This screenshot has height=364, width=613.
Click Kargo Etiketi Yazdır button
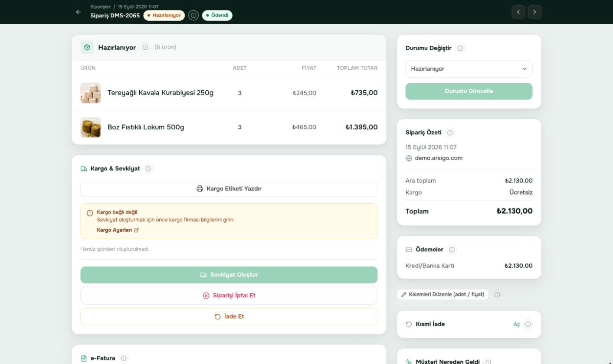229,189
